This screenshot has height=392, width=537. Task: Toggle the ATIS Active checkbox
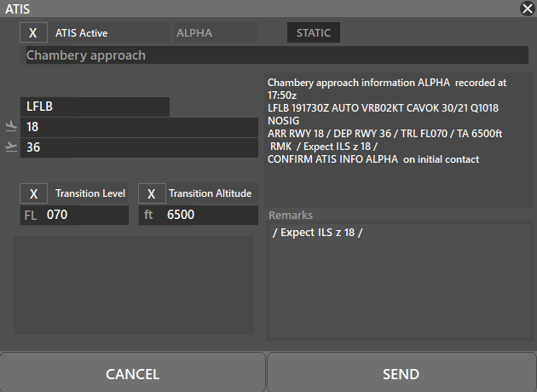33,32
